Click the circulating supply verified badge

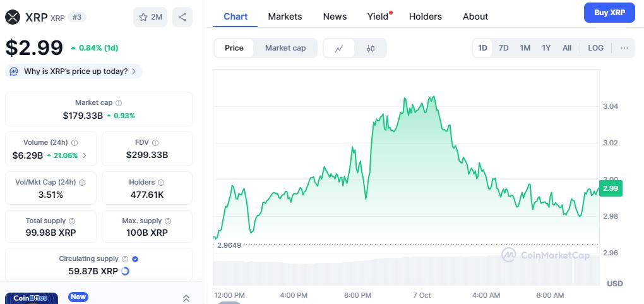pyautogui.click(x=135, y=258)
